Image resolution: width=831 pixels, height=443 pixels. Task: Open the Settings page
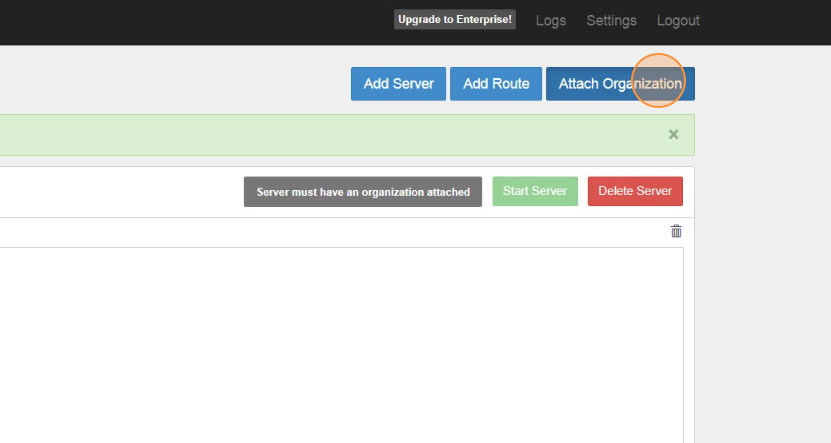(x=611, y=21)
